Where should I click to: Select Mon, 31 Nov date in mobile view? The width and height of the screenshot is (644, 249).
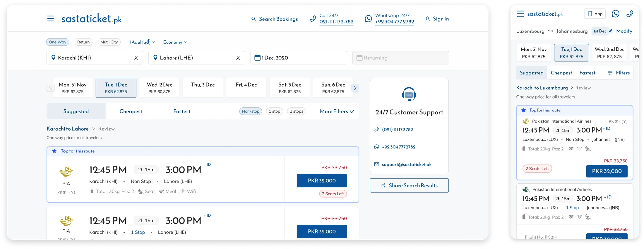click(x=534, y=53)
